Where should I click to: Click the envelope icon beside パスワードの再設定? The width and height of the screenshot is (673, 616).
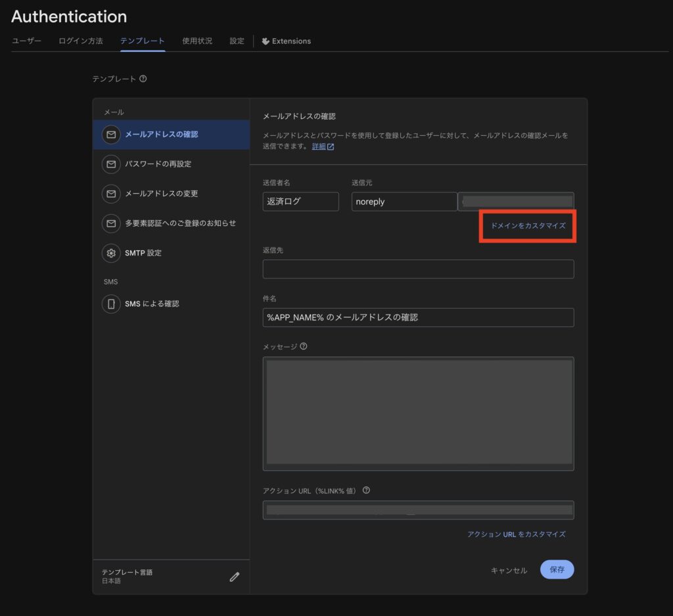(x=111, y=164)
